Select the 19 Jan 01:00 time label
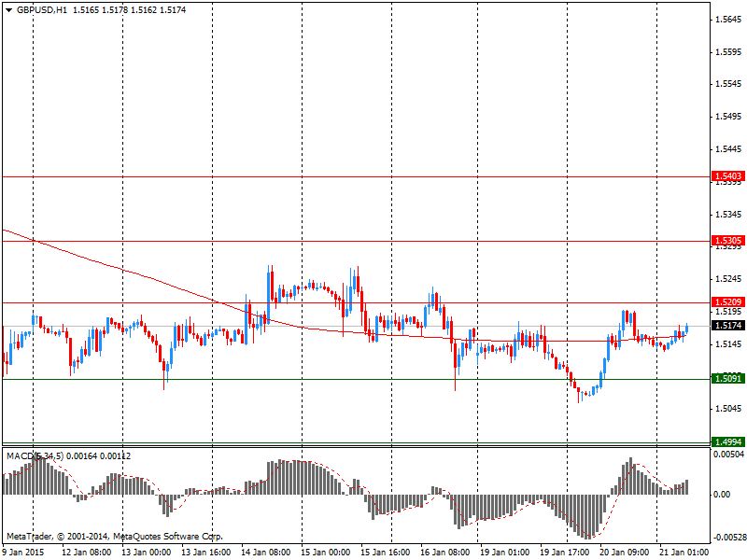Screen dimensions: 747x560 [x=504, y=553]
